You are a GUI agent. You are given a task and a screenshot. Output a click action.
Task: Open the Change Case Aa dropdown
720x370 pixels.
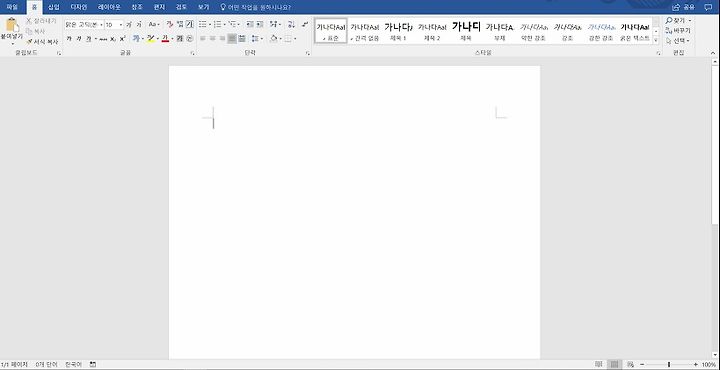[x=154, y=24]
